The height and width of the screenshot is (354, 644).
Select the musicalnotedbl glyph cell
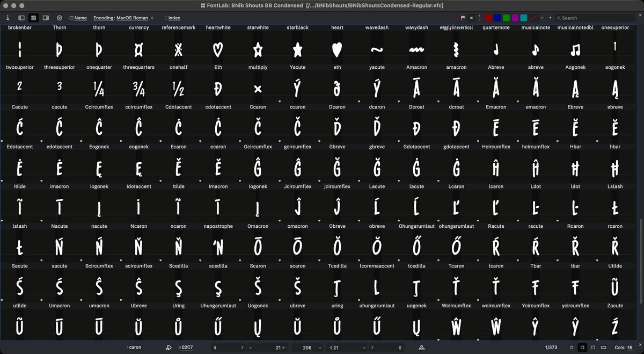point(575,46)
